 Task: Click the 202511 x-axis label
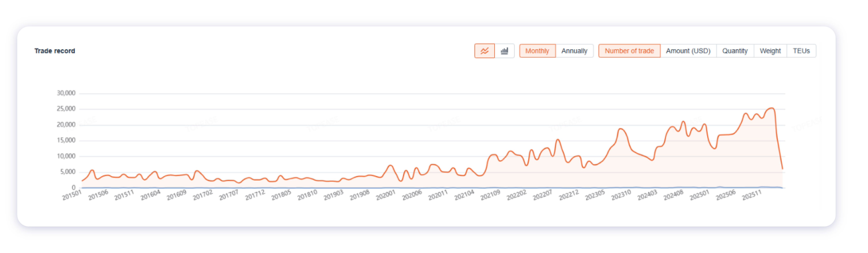point(751,195)
